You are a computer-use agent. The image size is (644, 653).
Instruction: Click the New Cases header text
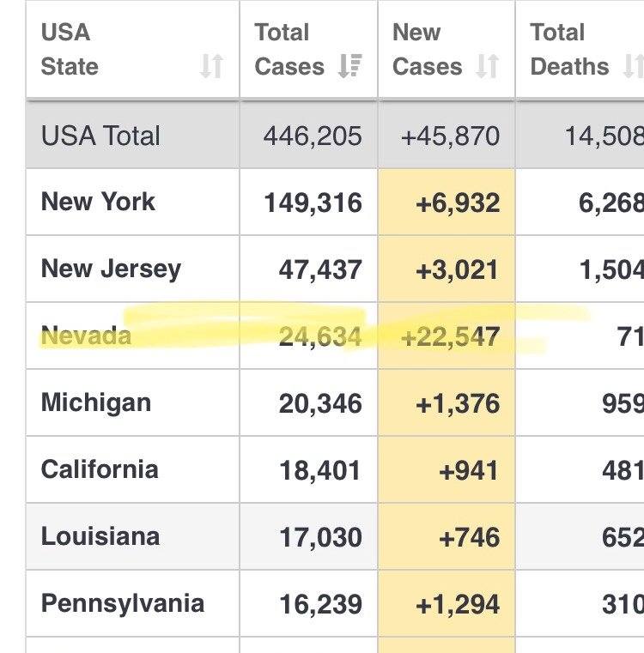pyautogui.click(x=428, y=49)
